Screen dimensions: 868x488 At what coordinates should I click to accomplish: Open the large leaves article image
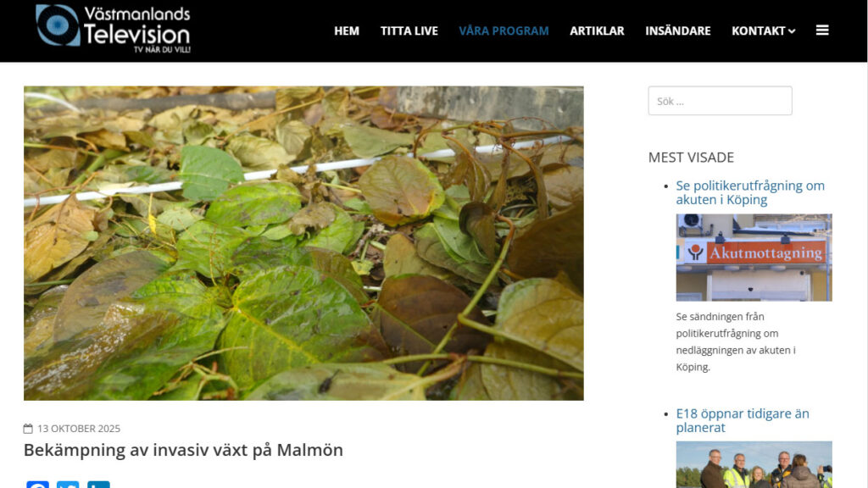[x=303, y=243]
